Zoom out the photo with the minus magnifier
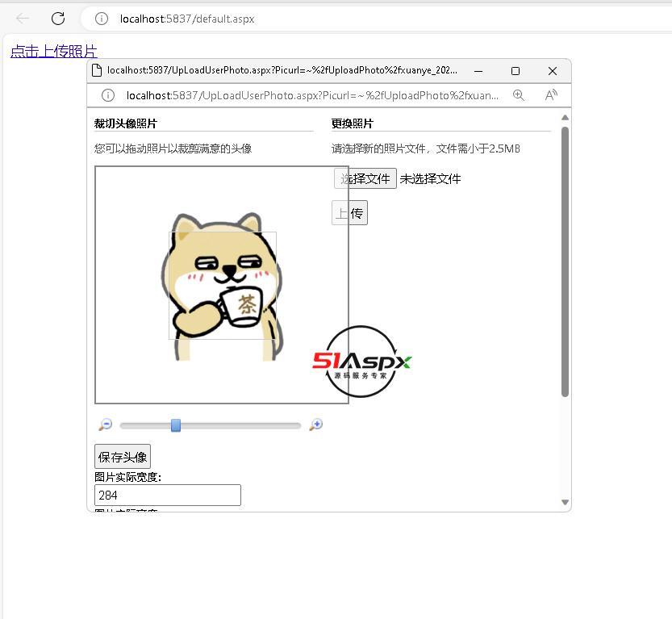This screenshot has width=672, height=619. click(106, 425)
